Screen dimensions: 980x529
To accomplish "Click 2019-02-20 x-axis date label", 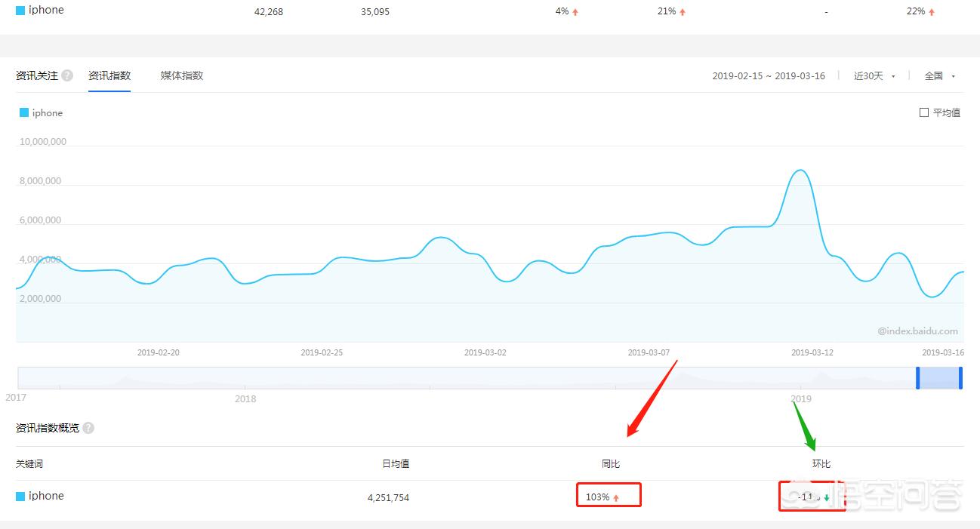I will pos(159,352).
